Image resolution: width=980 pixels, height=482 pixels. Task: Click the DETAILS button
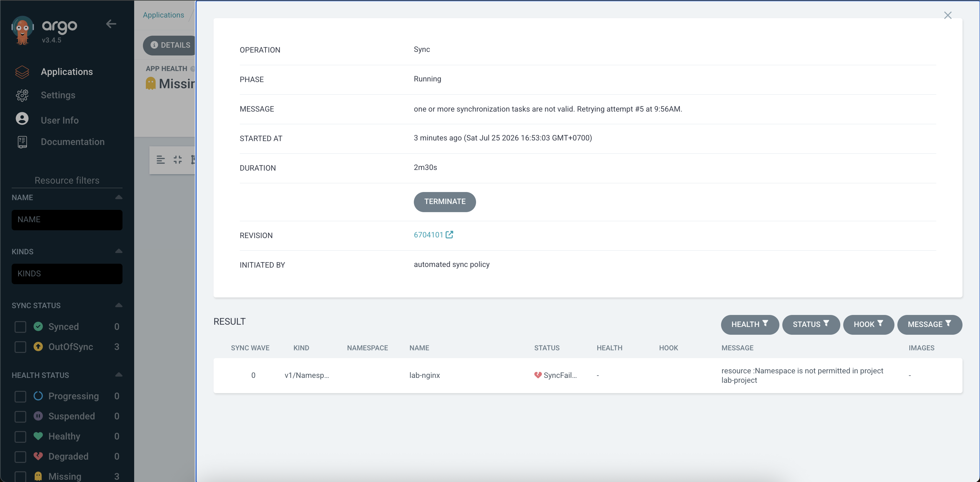coord(170,45)
